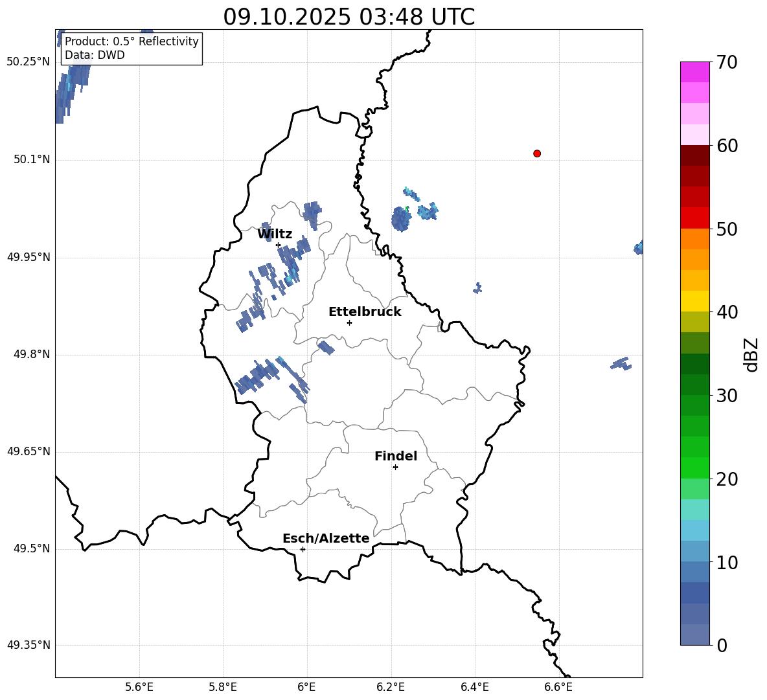Click the Findel station cross marker
This screenshot has height=700, width=767.
point(395,468)
